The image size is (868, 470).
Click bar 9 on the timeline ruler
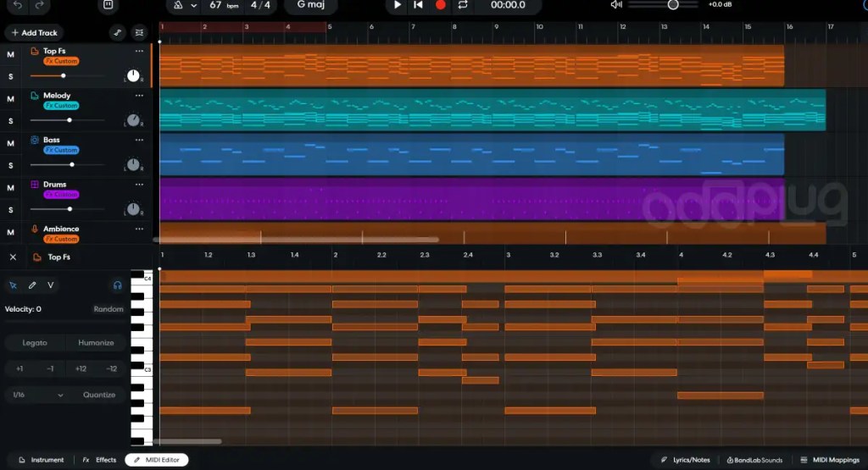[x=497, y=26]
